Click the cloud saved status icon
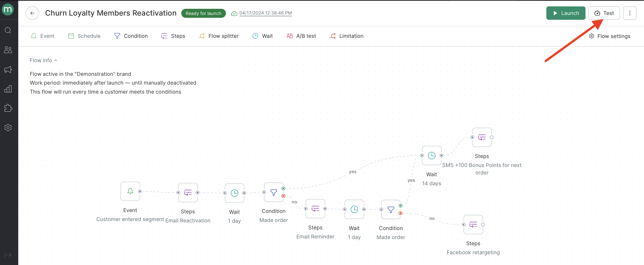The image size is (644, 265). point(234,13)
